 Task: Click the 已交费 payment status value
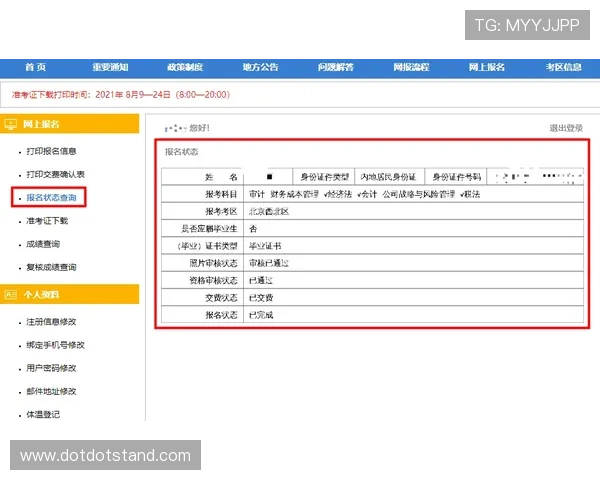tap(261, 298)
